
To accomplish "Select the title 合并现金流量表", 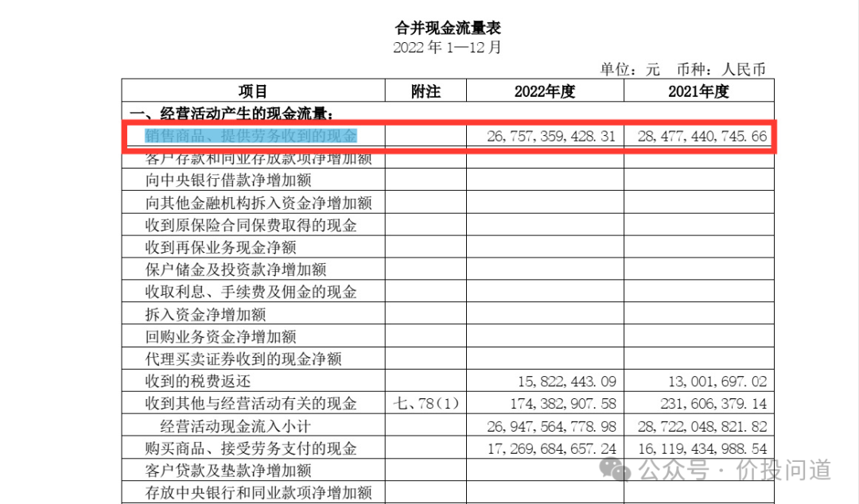I will (x=448, y=28).
